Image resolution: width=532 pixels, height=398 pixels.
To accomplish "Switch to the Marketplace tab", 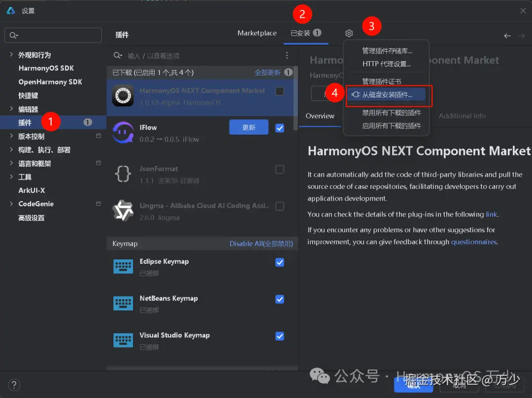I will 257,33.
